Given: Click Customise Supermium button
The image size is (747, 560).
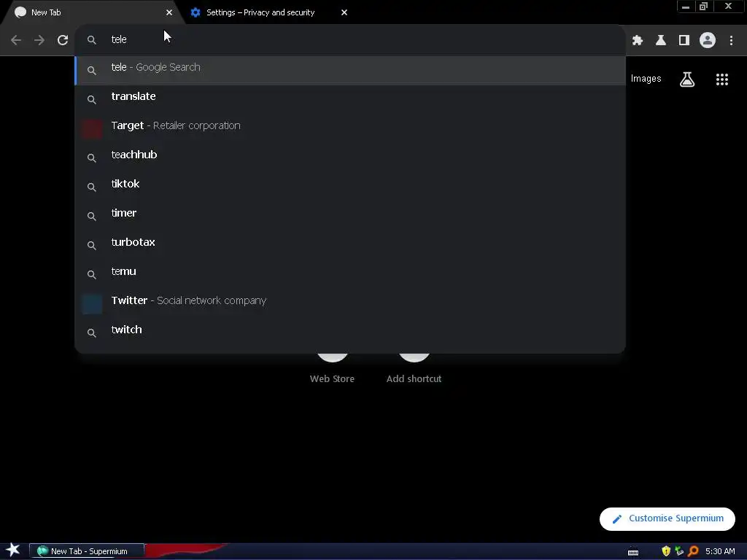Looking at the screenshot, I should coord(667,518).
